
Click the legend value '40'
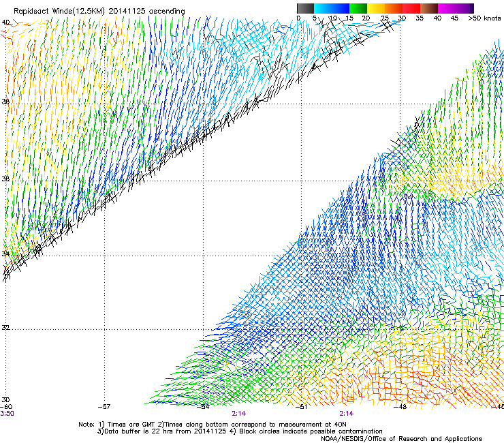point(437,18)
